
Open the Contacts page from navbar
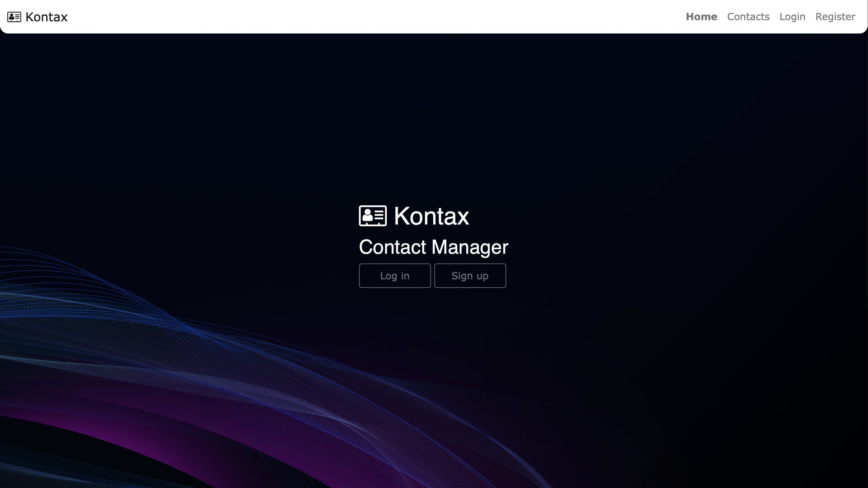748,16
